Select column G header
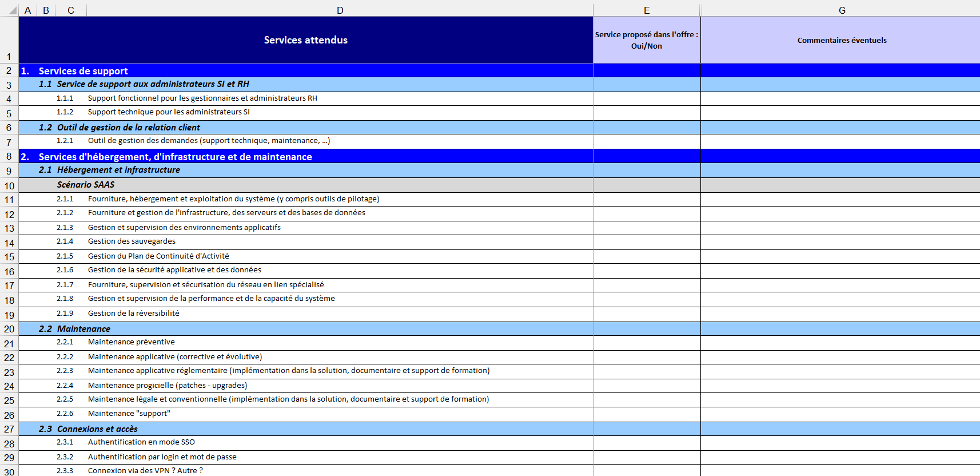The width and height of the screenshot is (980, 476). click(842, 10)
